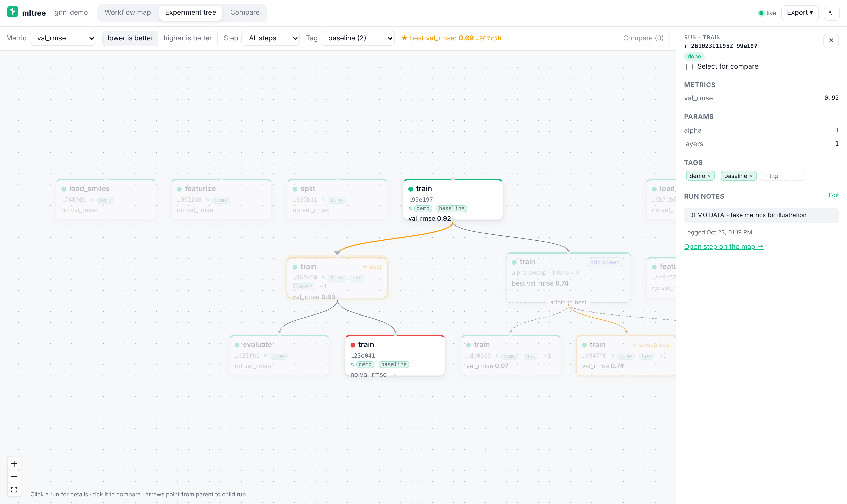Remove the demo tag
The height and width of the screenshot is (504, 847).
pyautogui.click(x=709, y=176)
